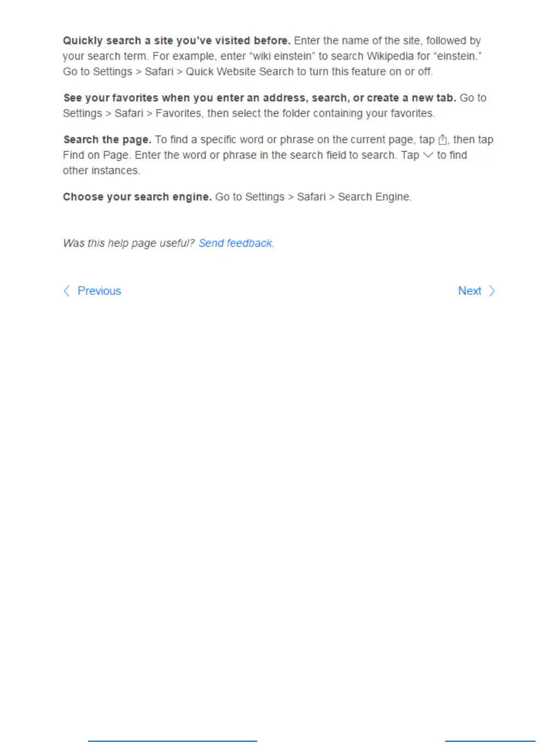Viewport: 559px width, 756px height.
Task: Click the down chevron icon after 'Tap'
Action: 428,155
